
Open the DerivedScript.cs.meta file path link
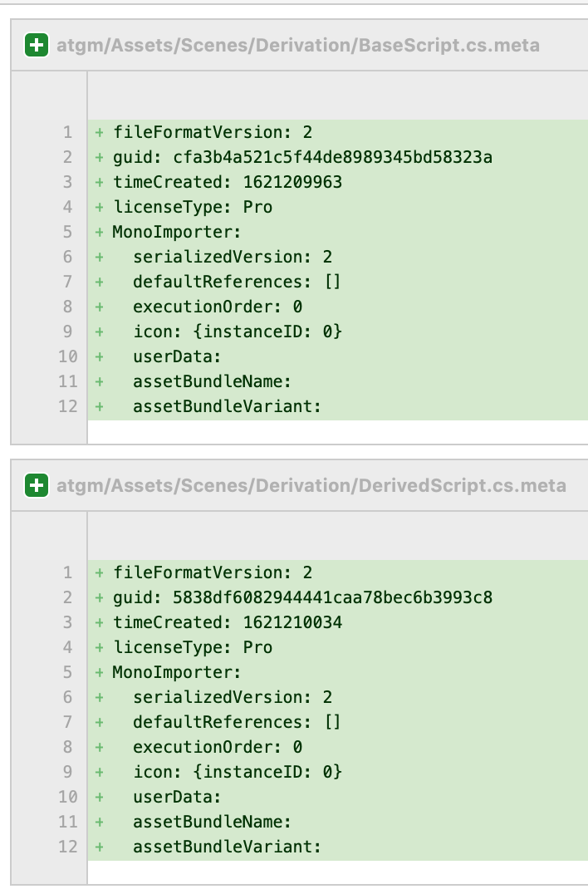tap(311, 485)
